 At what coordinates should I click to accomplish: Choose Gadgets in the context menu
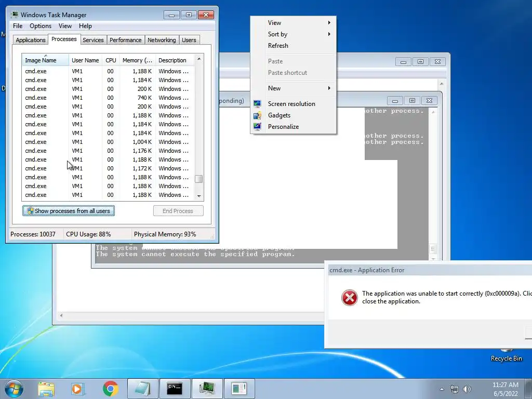click(x=294, y=115)
